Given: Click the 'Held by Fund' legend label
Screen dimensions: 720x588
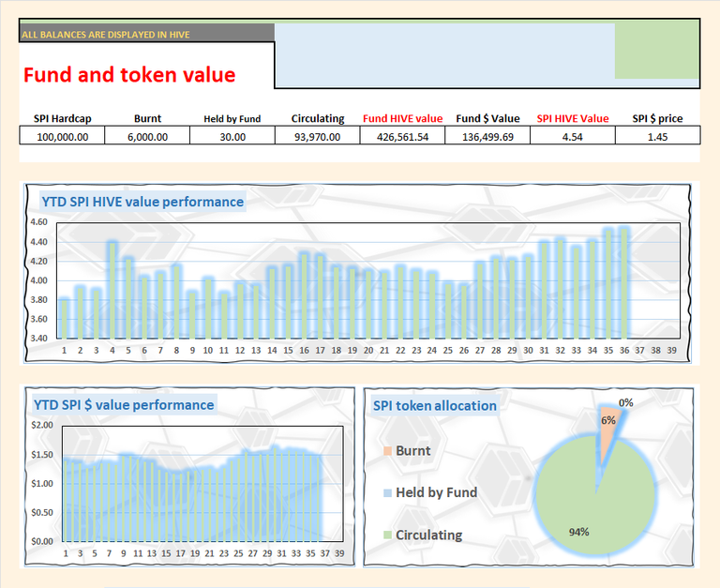Looking at the screenshot, I should tap(437, 492).
